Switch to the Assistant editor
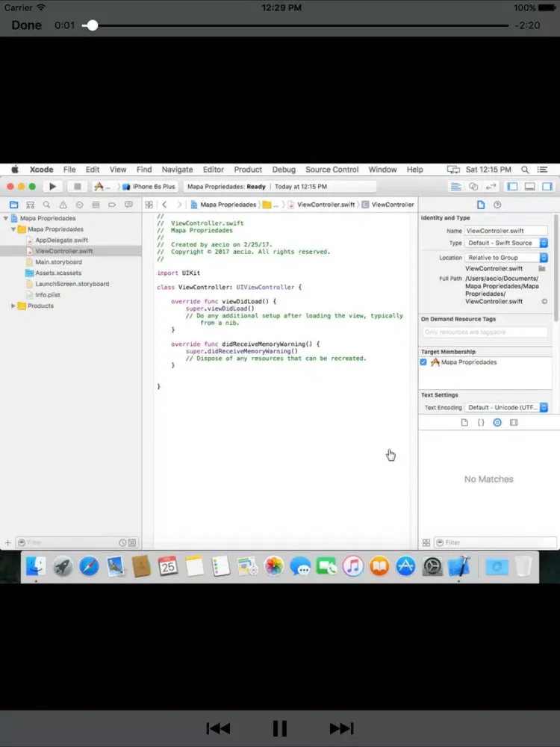Viewport: 560px width, 747px height. 473,186
